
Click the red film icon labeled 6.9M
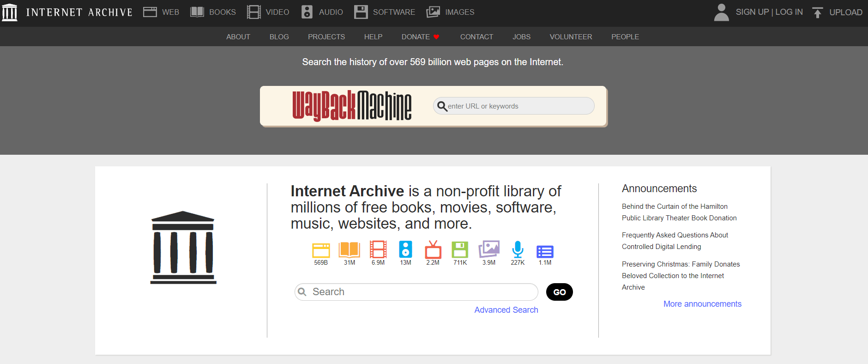tap(378, 249)
